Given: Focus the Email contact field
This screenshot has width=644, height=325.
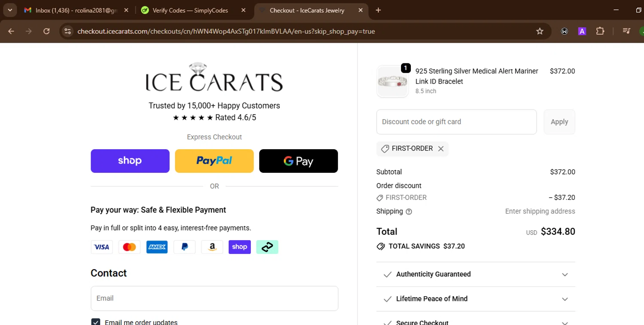Looking at the screenshot, I should point(214,298).
